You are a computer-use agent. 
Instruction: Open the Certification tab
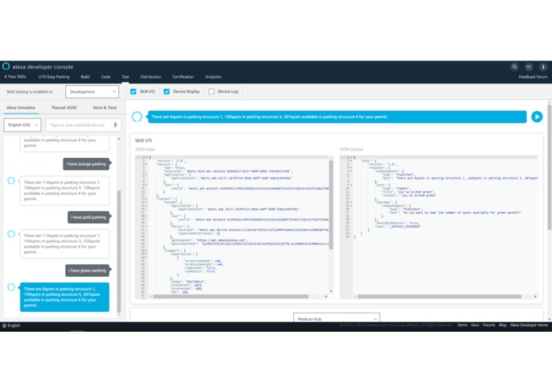pos(183,77)
